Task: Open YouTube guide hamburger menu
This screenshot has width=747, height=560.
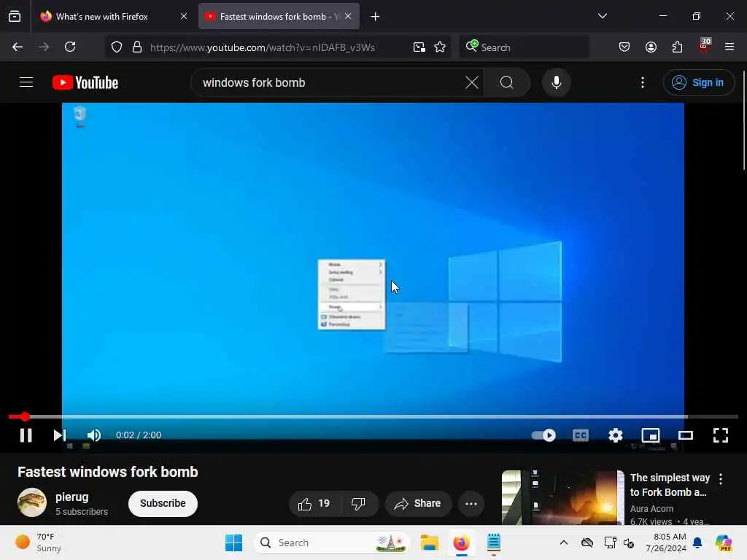Action: tap(26, 82)
